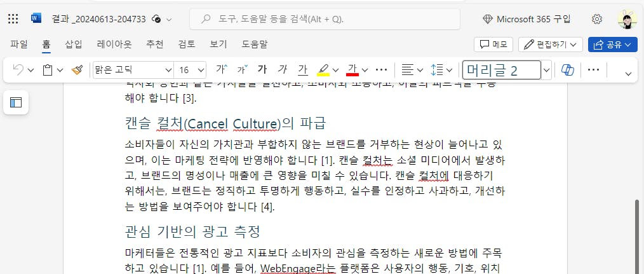This screenshot has width=644, height=274.
Task: Click citation [4] in paragraph
Action: (x=267, y=207)
